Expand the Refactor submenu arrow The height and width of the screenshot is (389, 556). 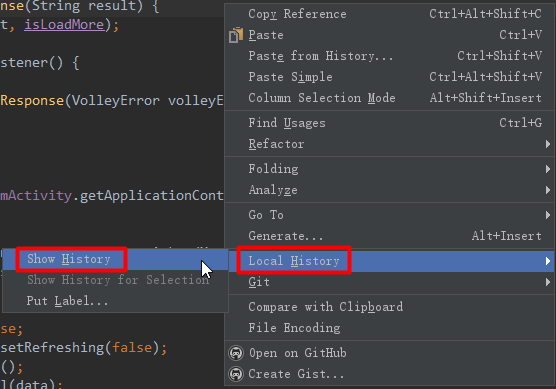click(548, 144)
